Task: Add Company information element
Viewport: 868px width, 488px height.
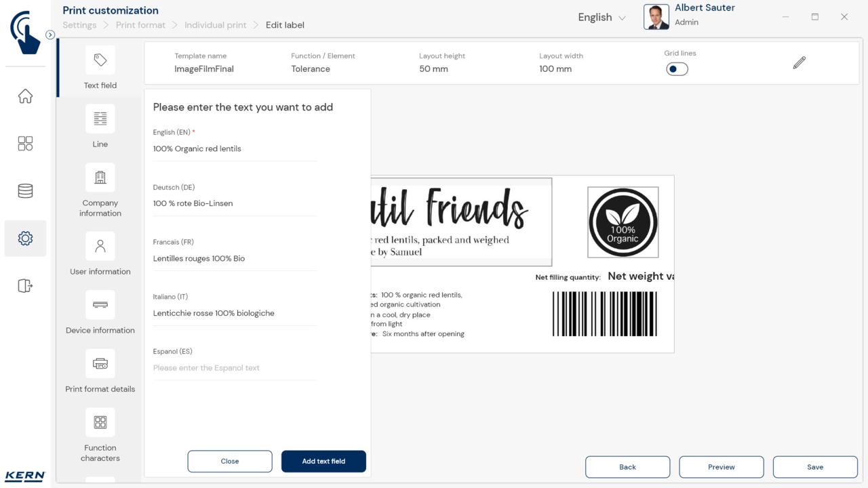Action: coord(100,178)
